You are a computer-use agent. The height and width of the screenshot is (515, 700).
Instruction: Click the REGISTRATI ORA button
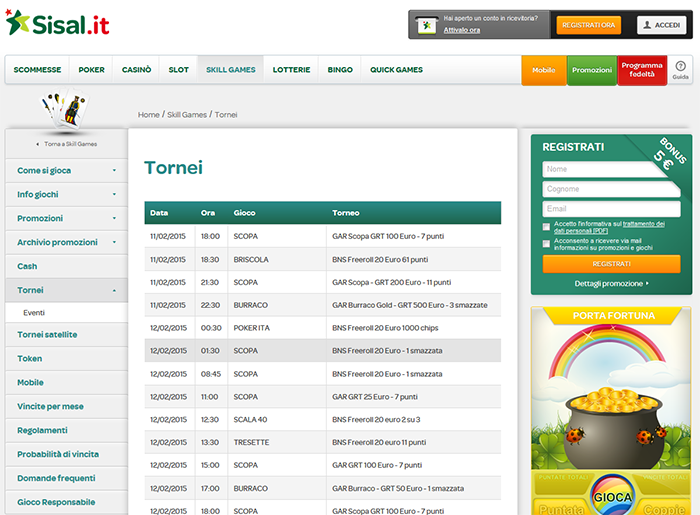[588, 25]
